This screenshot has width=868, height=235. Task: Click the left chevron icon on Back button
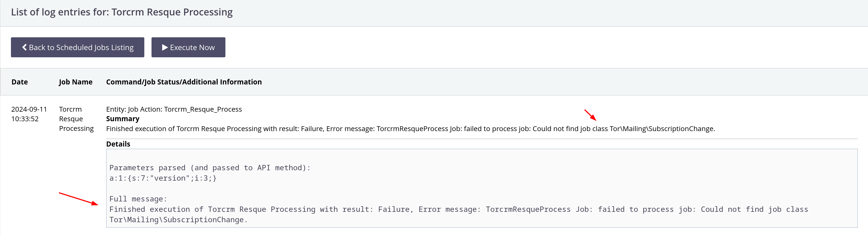pos(24,47)
